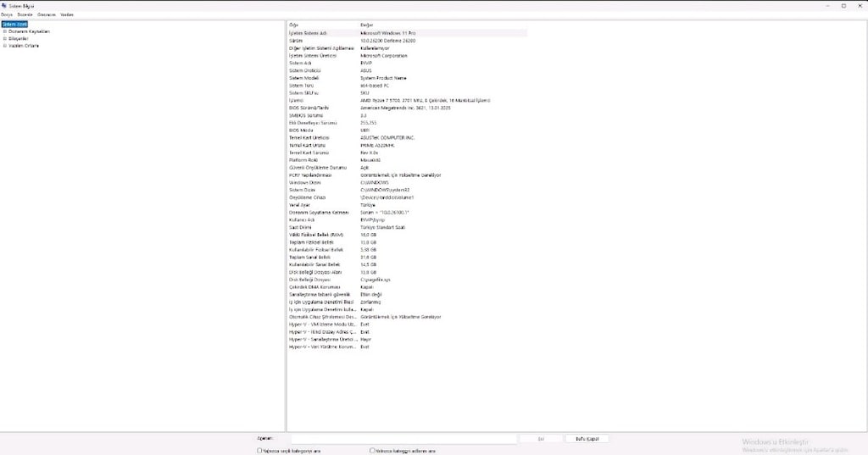Select the C:\pagefile.sys value
Screen dimensions: 868x455
376,280
